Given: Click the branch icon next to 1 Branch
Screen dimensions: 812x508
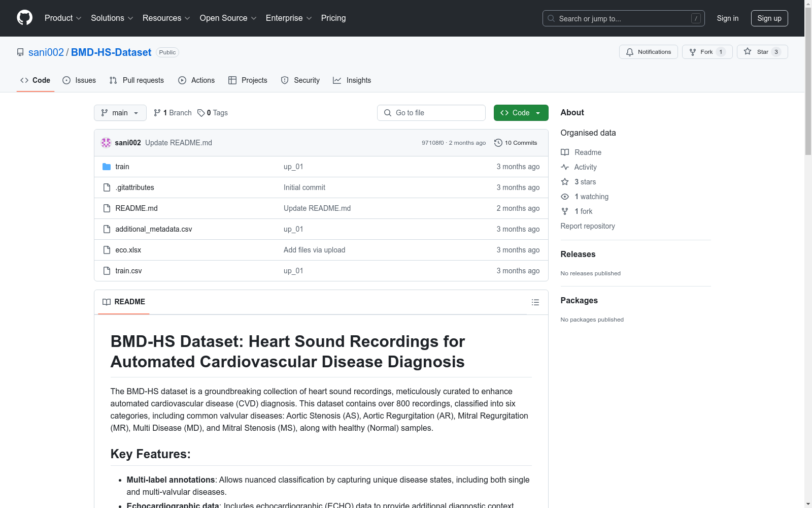Looking at the screenshot, I should pos(157,113).
